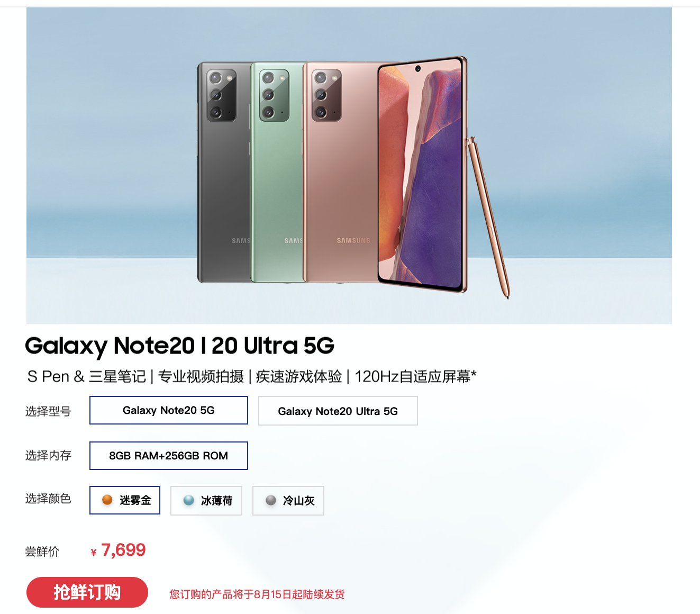Click the bronze phone back in the banner

coord(339,172)
